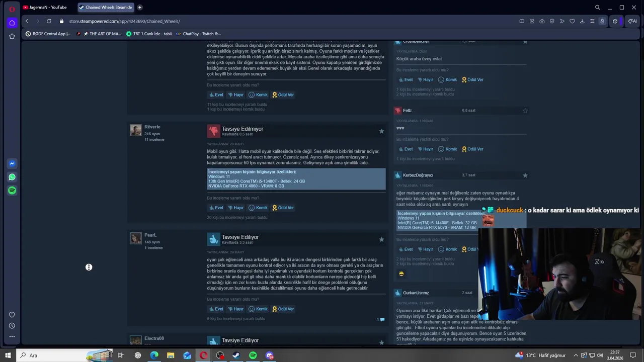Open Messenger in the Opera sidebar
Screen dimensions: 644x362
(x=12, y=163)
